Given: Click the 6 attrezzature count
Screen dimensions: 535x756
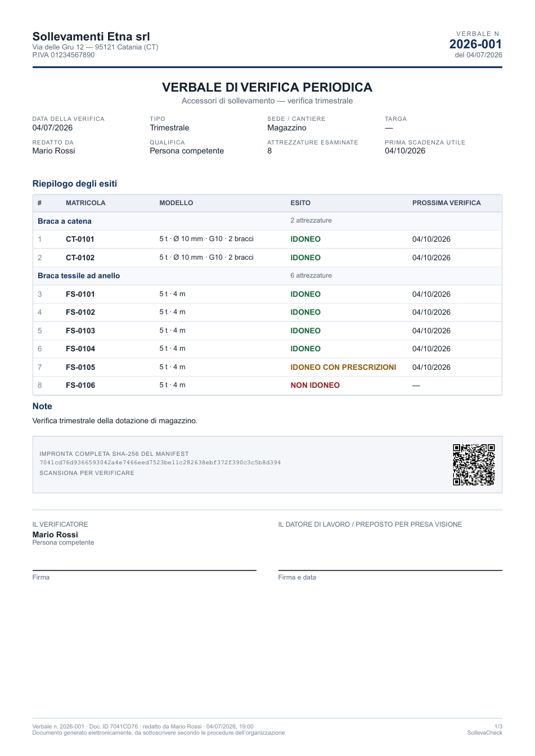Looking at the screenshot, I should tap(311, 275).
